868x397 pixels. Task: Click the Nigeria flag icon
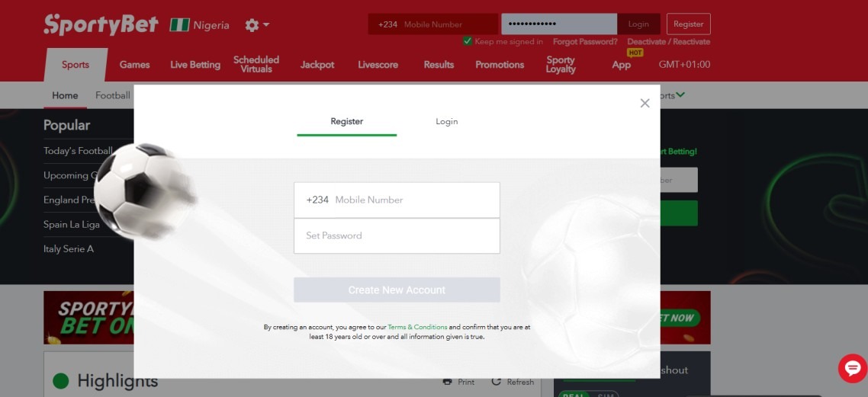click(179, 25)
